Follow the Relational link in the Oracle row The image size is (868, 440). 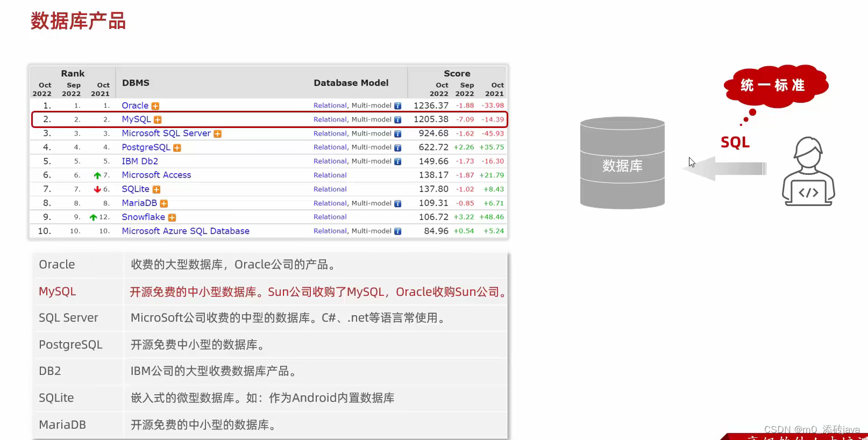(330, 105)
